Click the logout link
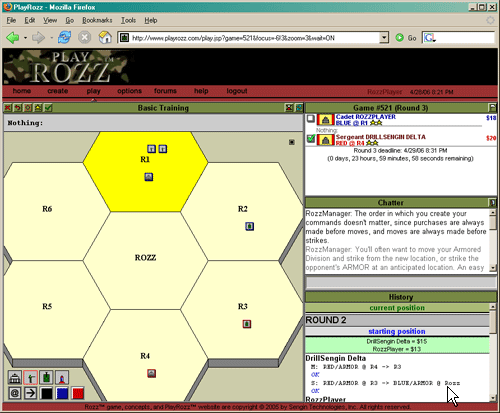Image resolution: width=500 pixels, height=413 pixels. (237, 91)
